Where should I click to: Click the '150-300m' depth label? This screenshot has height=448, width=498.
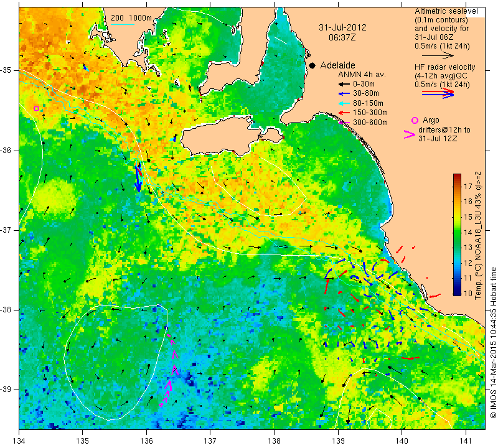pos(370,113)
